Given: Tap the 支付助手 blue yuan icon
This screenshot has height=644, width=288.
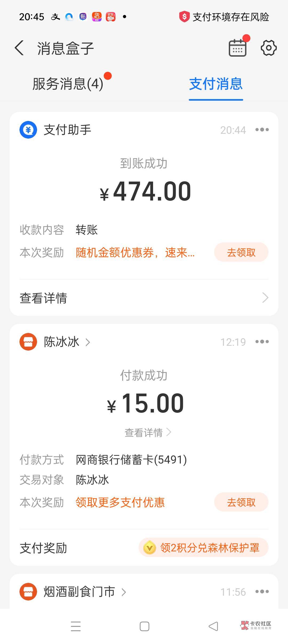Looking at the screenshot, I should pyautogui.click(x=28, y=130).
